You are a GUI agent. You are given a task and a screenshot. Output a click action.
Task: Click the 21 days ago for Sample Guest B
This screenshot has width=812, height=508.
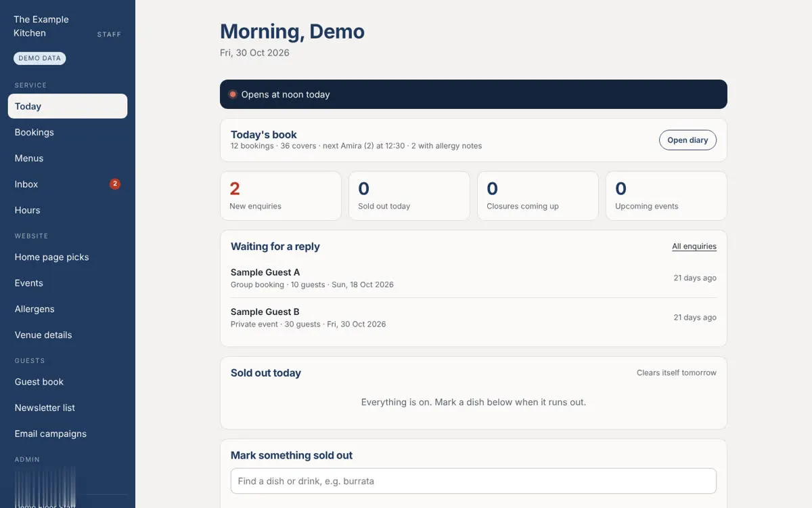[695, 317]
